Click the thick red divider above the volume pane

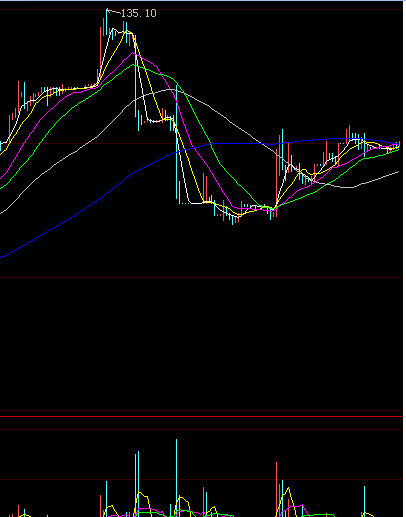click(x=201, y=416)
